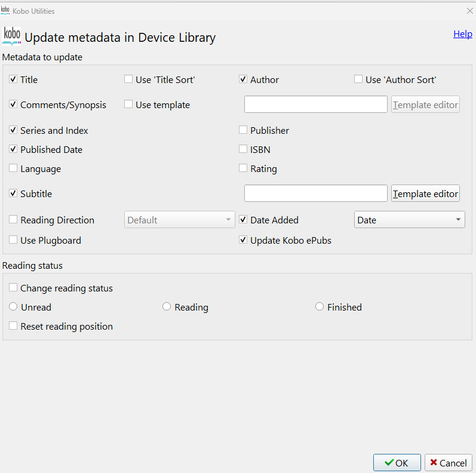Click the Kobo logo beside the dialog heading

11,36
